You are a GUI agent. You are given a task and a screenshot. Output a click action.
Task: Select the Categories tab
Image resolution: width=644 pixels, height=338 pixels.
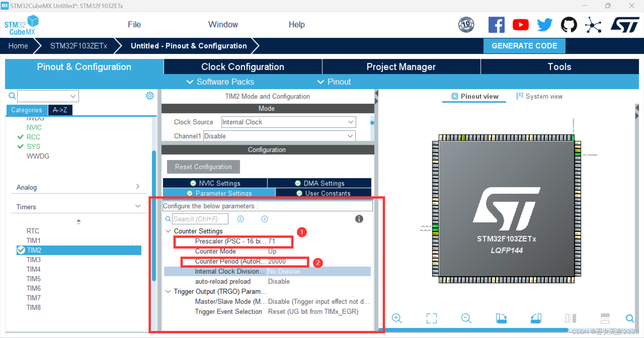click(26, 110)
